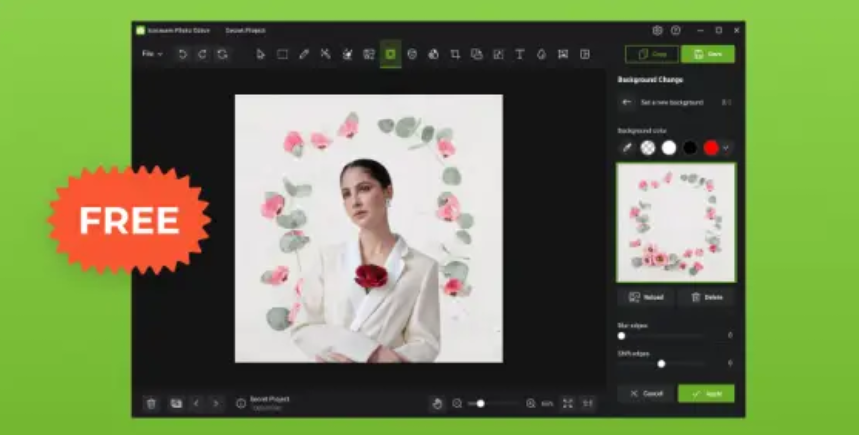The width and height of the screenshot is (859, 435).
Task: Undo the last action
Action: pyautogui.click(x=182, y=54)
